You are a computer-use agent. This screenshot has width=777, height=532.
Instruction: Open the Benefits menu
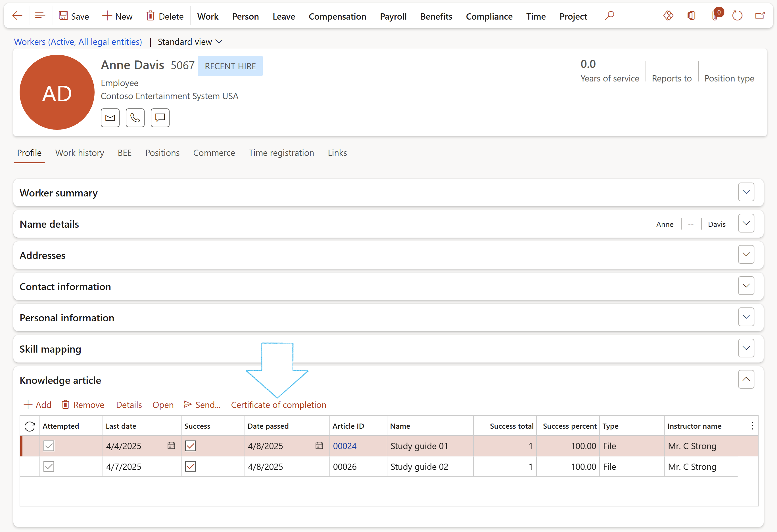click(436, 16)
